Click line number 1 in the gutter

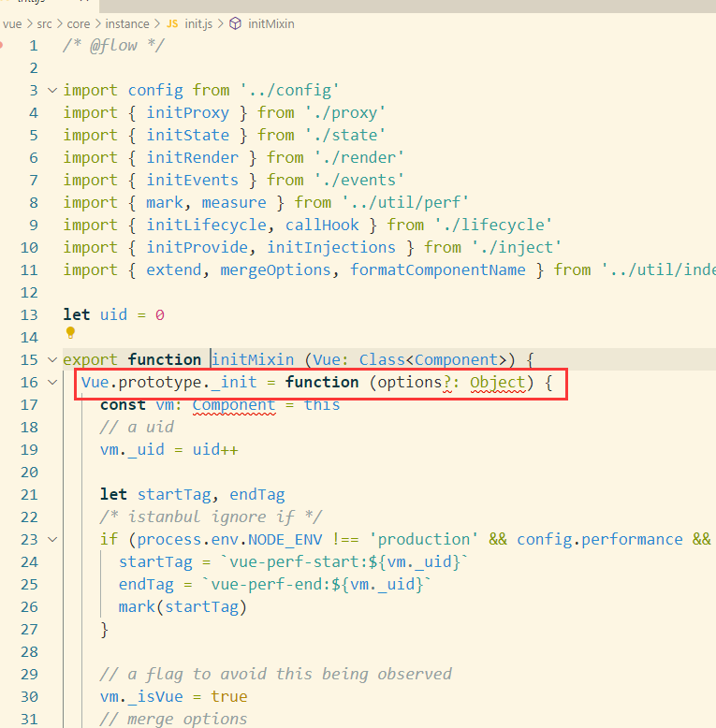pyautogui.click(x=34, y=46)
